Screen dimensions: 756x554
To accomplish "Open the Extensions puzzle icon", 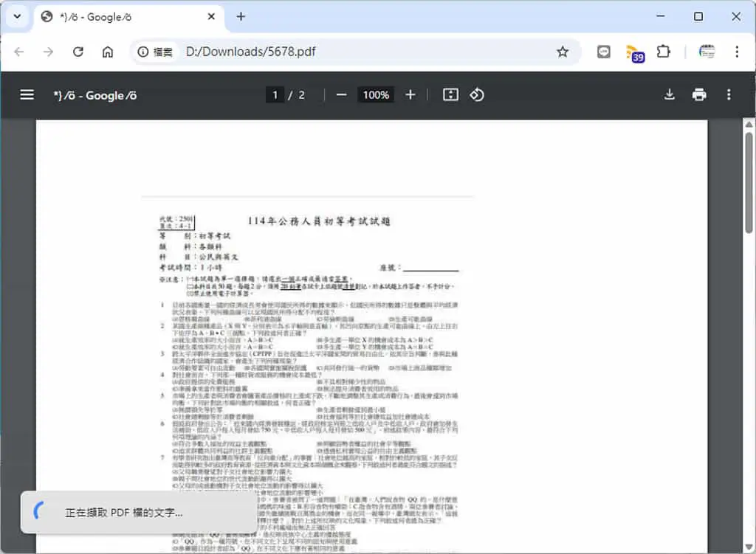I will (x=664, y=52).
